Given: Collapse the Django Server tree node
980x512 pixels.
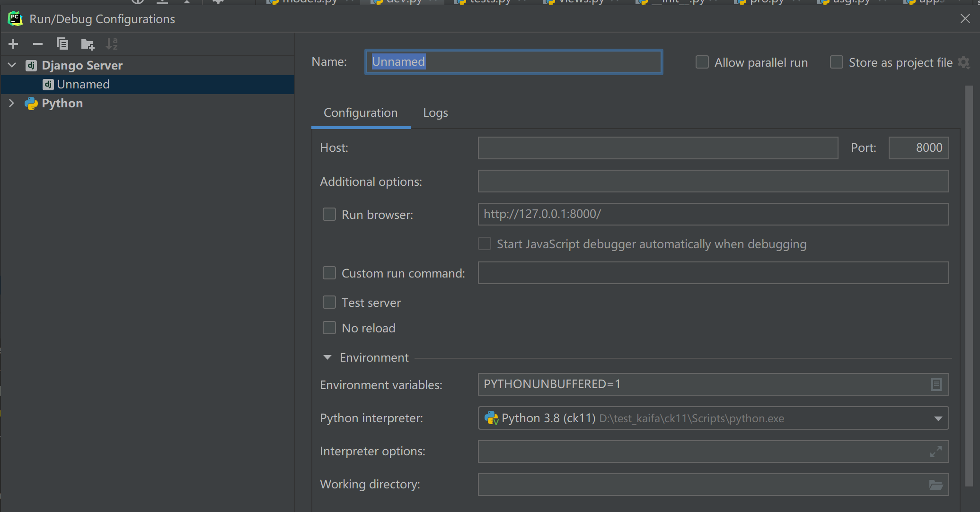Looking at the screenshot, I should 12,65.
